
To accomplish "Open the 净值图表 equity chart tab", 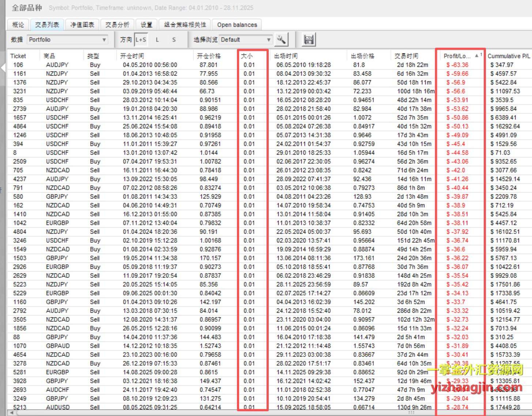I will click(82, 25).
